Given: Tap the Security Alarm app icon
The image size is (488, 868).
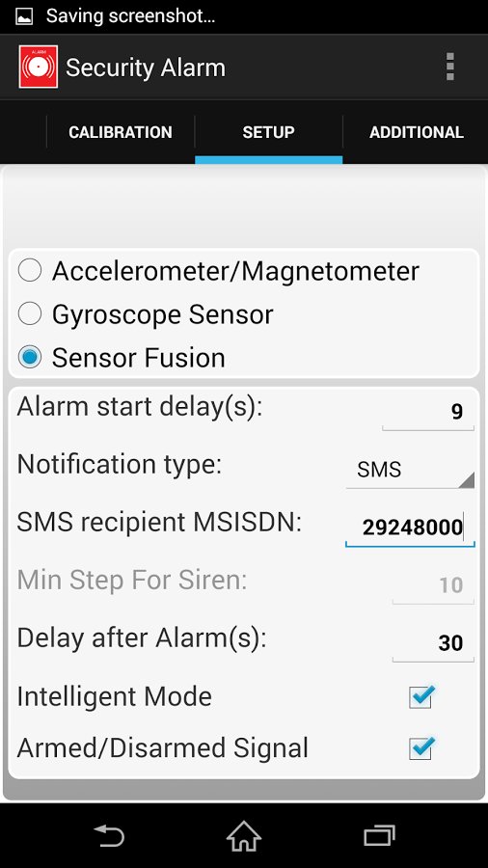Looking at the screenshot, I should (x=39, y=67).
